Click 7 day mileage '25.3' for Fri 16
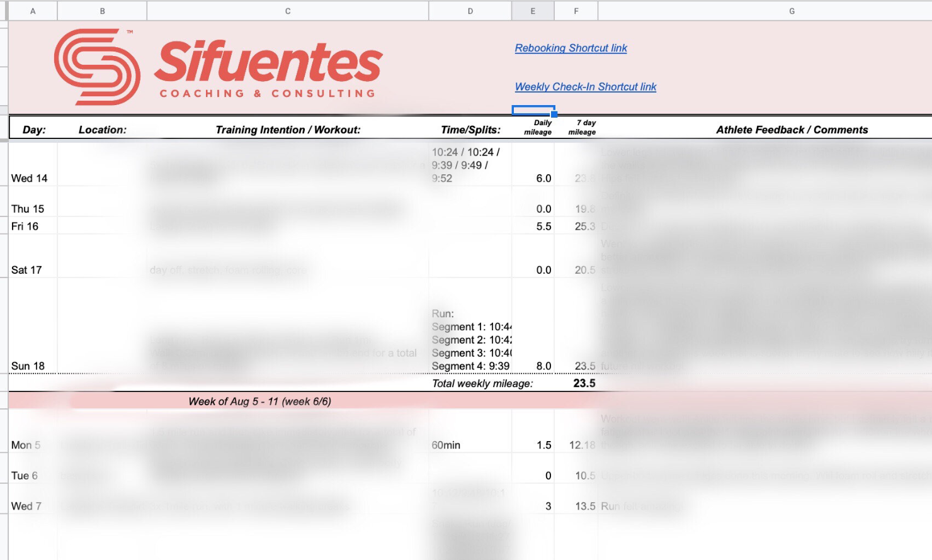Viewport: 932px width, 560px height. [x=576, y=226]
